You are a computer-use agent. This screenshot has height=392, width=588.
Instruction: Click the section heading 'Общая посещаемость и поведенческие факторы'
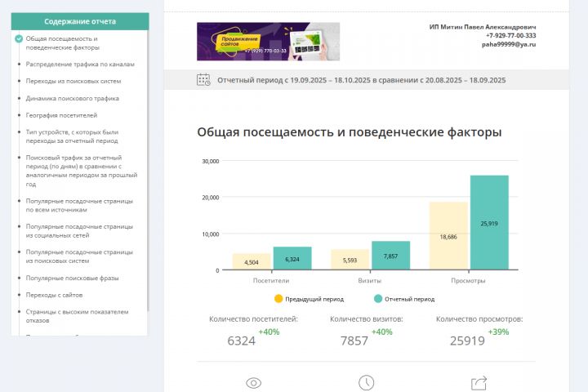point(350,132)
